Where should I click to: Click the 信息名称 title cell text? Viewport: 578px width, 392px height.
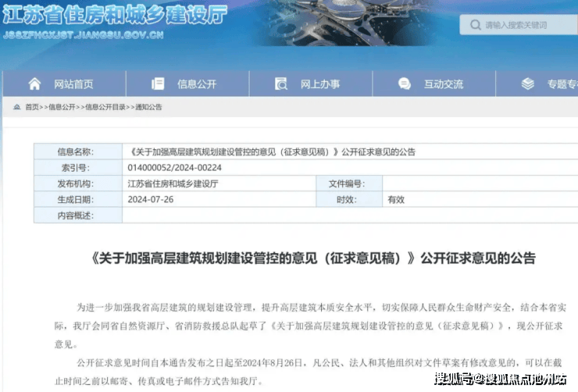273,151
